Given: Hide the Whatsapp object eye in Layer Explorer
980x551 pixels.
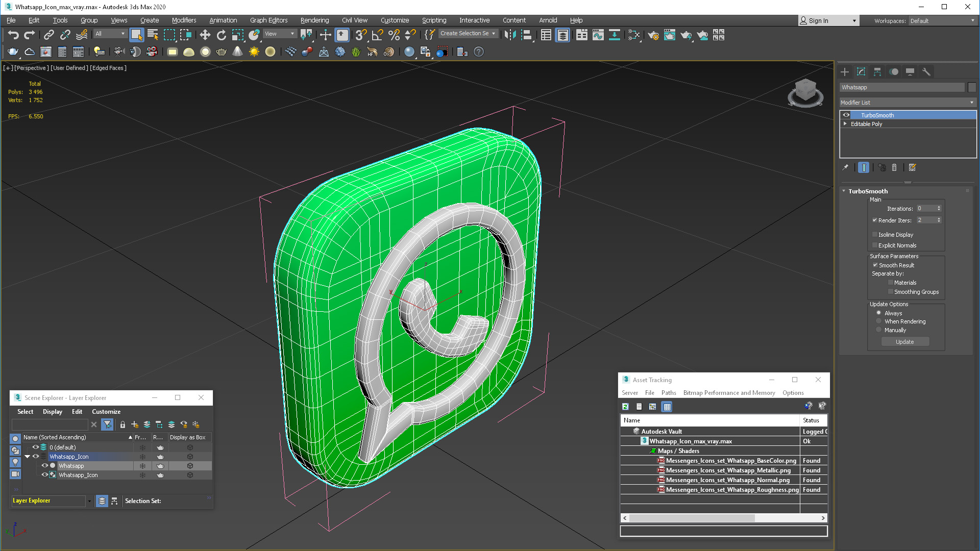Looking at the screenshot, I should (x=44, y=466).
